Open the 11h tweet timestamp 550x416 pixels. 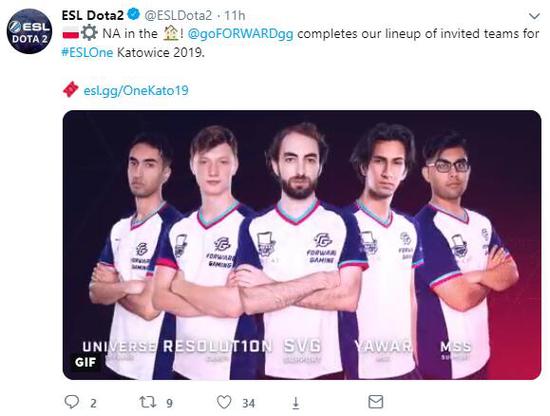point(235,15)
